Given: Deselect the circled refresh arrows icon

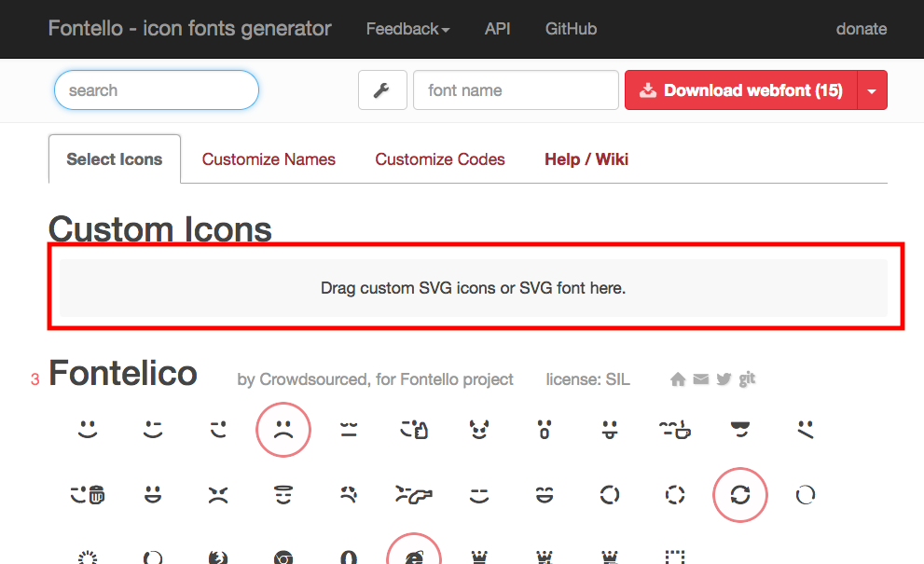Looking at the screenshot, I should click(740, 494).
